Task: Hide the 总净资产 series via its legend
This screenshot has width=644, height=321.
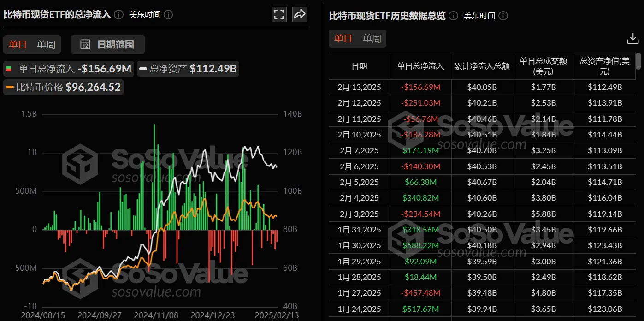Action: pyautogui.click(x=188, y=68)
